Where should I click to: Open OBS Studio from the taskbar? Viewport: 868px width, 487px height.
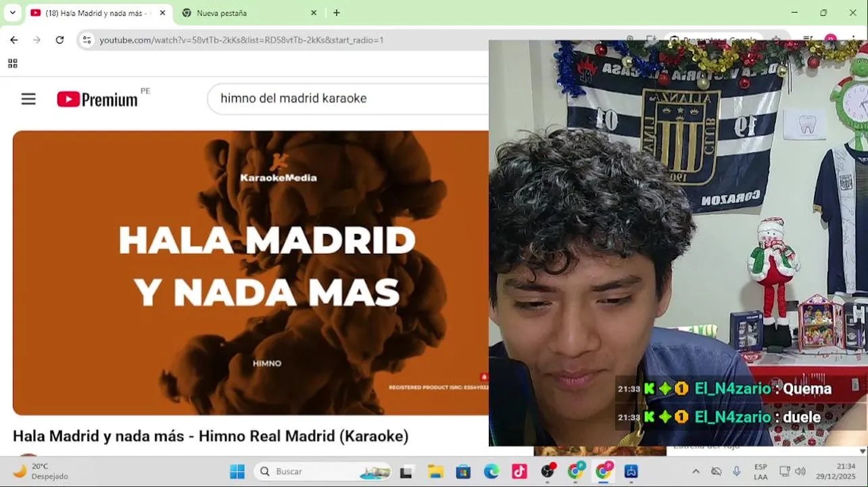tap(548, 471)
